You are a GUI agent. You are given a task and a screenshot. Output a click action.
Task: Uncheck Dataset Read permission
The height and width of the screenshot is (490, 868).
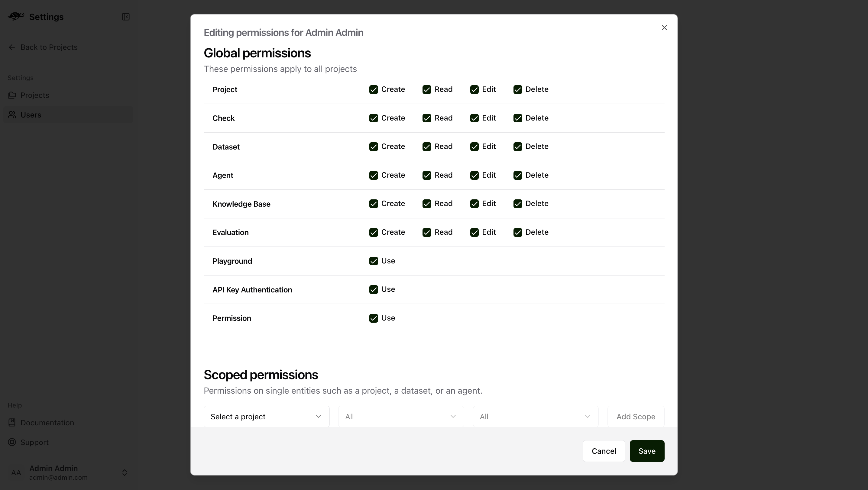pos(426,147)
